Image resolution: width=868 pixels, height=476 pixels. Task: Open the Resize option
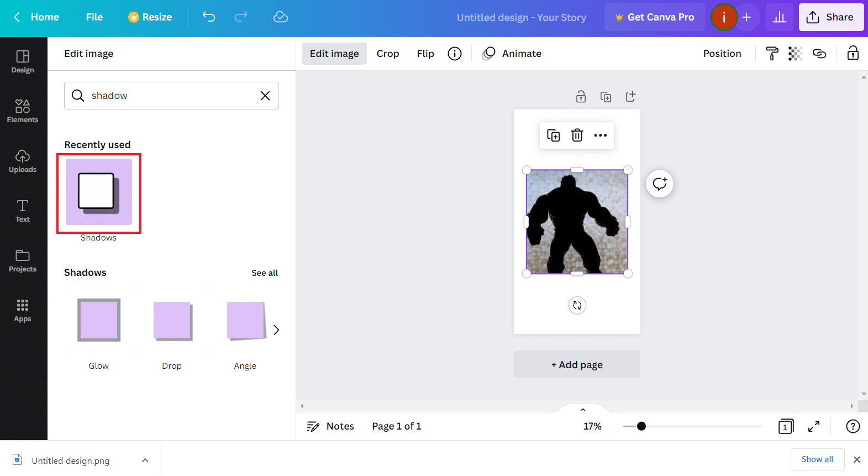click(x=150, y=17)
